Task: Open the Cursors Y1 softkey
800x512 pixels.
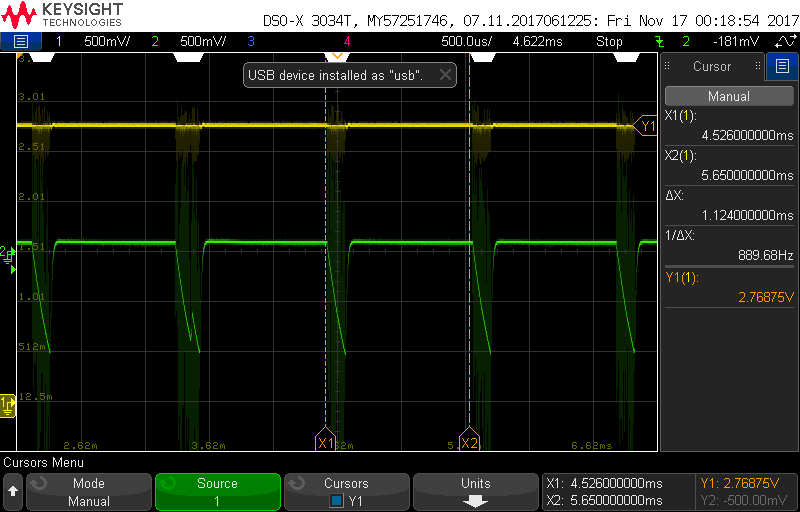Action: tap(346, 492)
